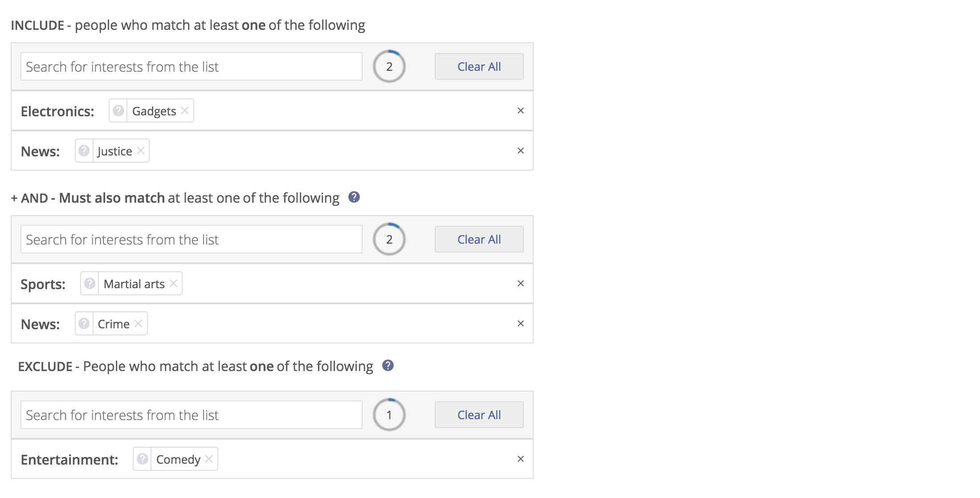
Task: Open help icon beside Justice tag
Action: pos(84,151)
